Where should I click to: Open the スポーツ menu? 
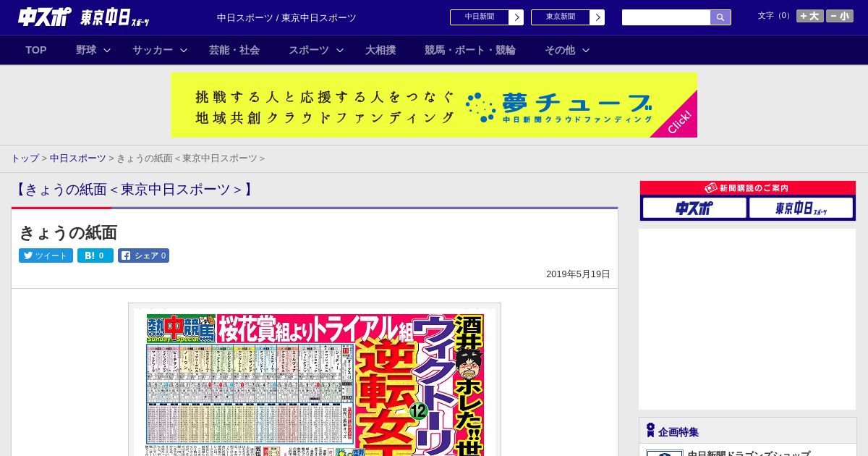309,50
